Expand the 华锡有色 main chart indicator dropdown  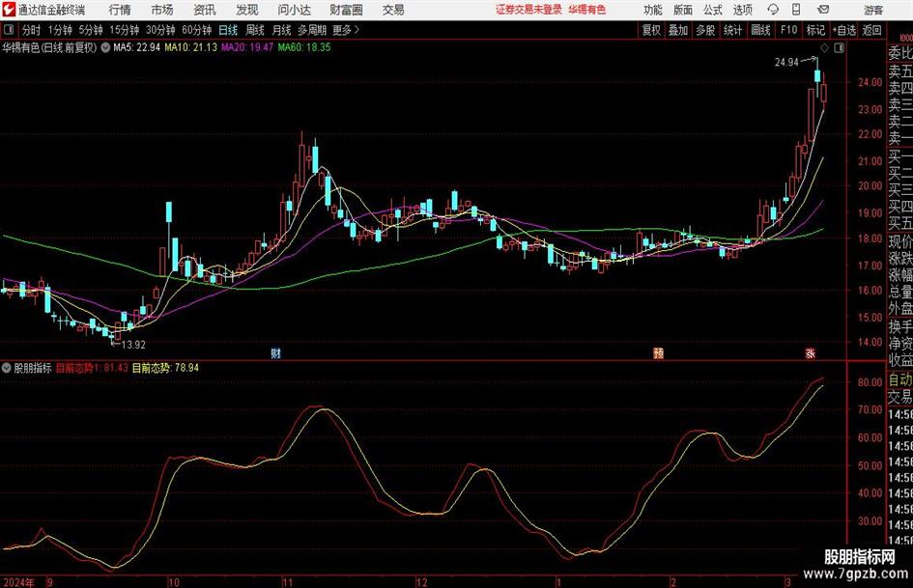(x=105, y=47)
